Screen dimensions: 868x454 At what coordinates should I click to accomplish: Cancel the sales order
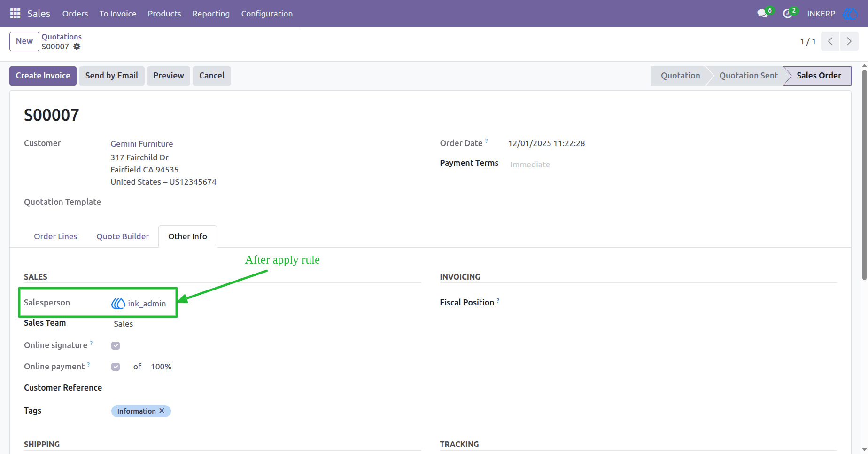click(212, 76)
